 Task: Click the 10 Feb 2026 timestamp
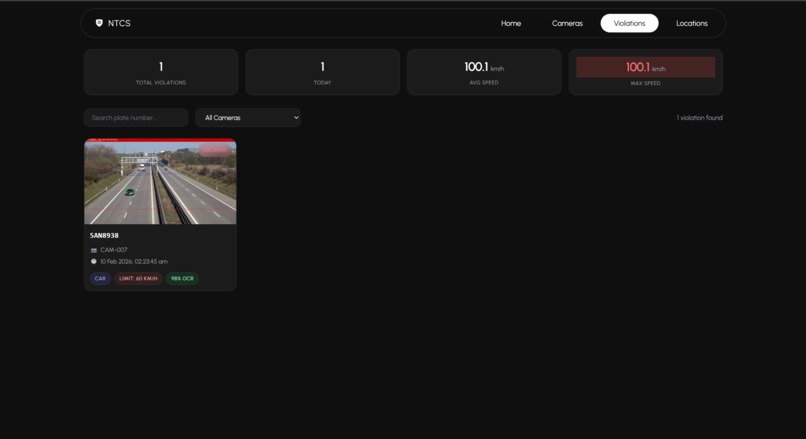click(134, 262)
